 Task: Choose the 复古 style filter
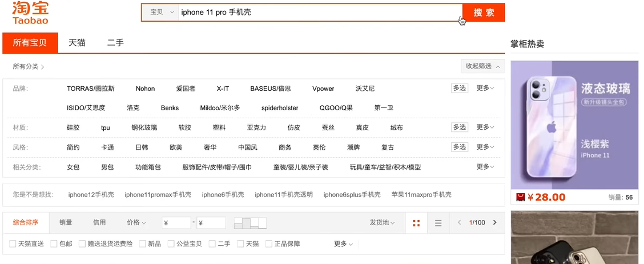point(388,147)
